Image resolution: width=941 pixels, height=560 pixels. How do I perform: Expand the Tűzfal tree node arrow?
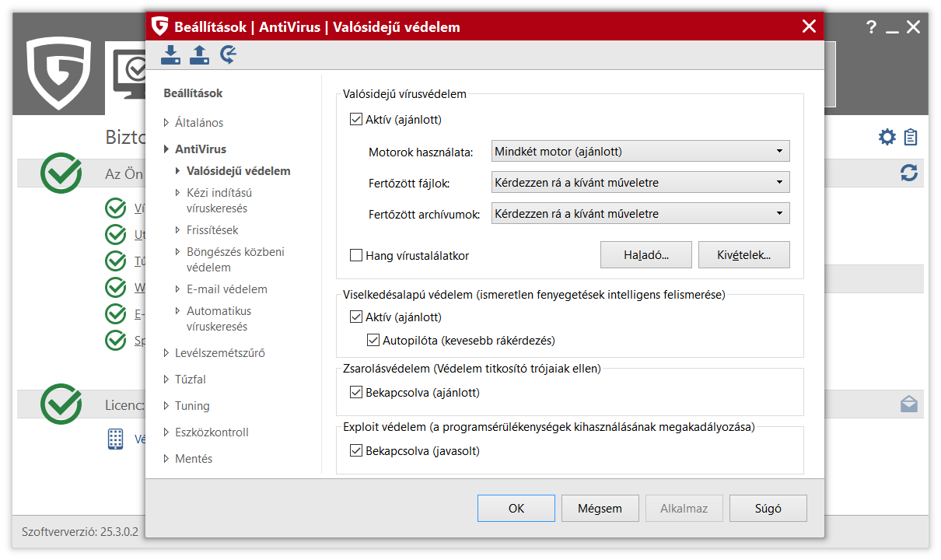[166, 380]
